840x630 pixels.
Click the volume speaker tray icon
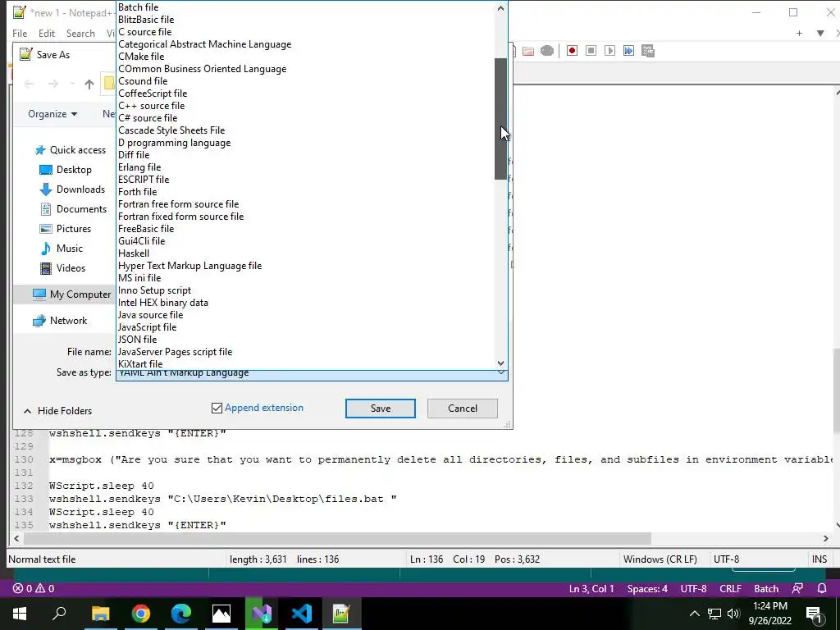click(733, 614)
